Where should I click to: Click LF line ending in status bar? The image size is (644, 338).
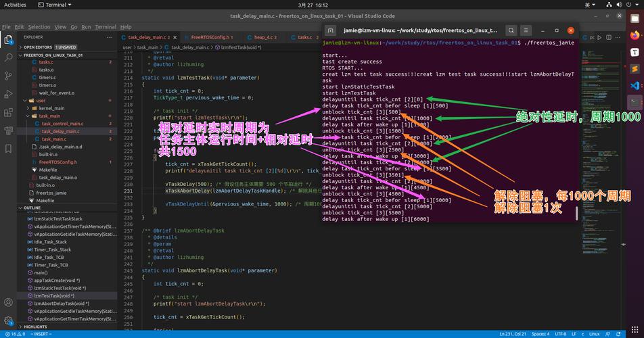point(574,335)
